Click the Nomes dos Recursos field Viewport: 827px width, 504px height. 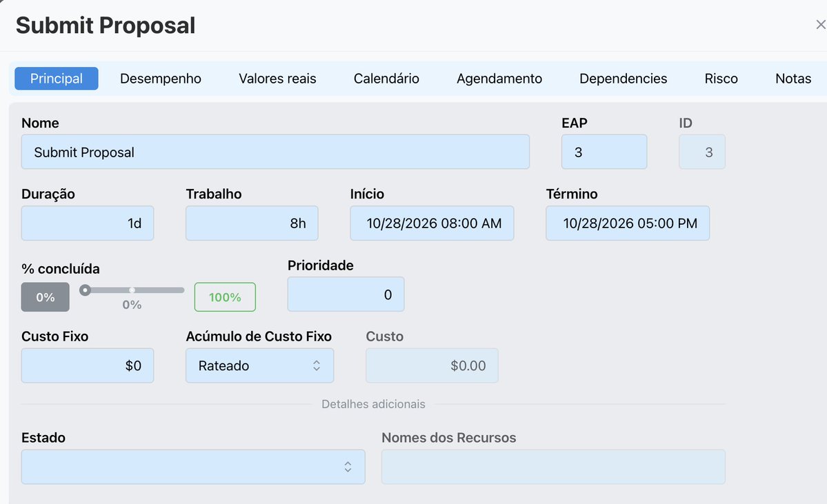pyautogui.click(x=553, y=467)
